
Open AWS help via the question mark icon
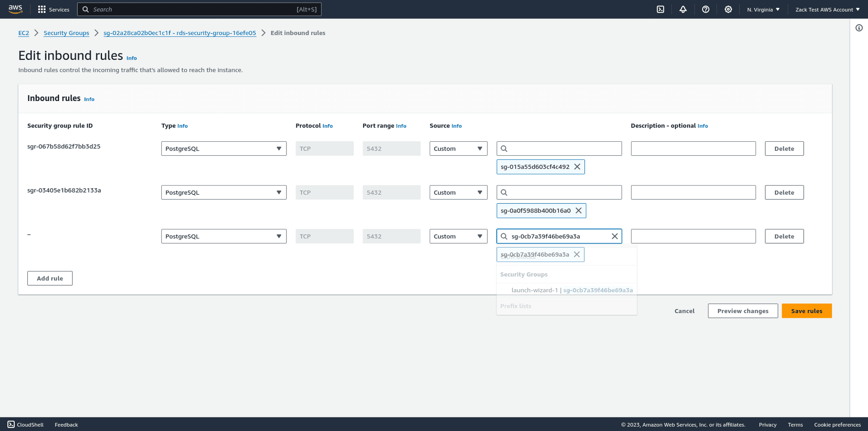coord(706,9)
